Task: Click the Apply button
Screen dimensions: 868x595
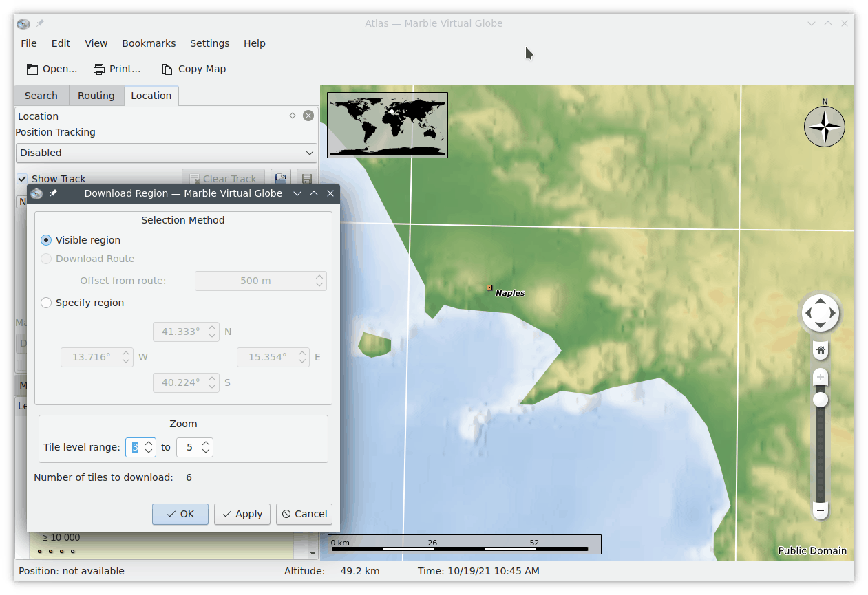Action: pos(242,514)
